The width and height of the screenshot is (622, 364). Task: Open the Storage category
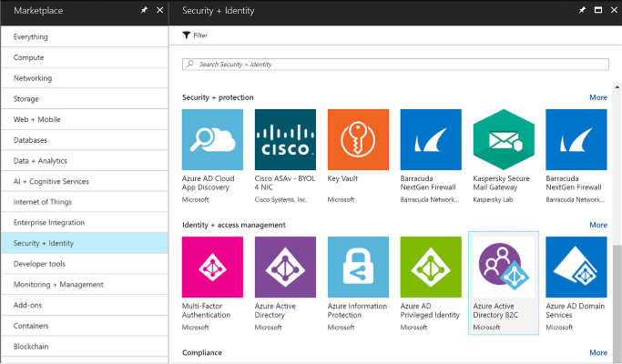(x=85, y=98)
